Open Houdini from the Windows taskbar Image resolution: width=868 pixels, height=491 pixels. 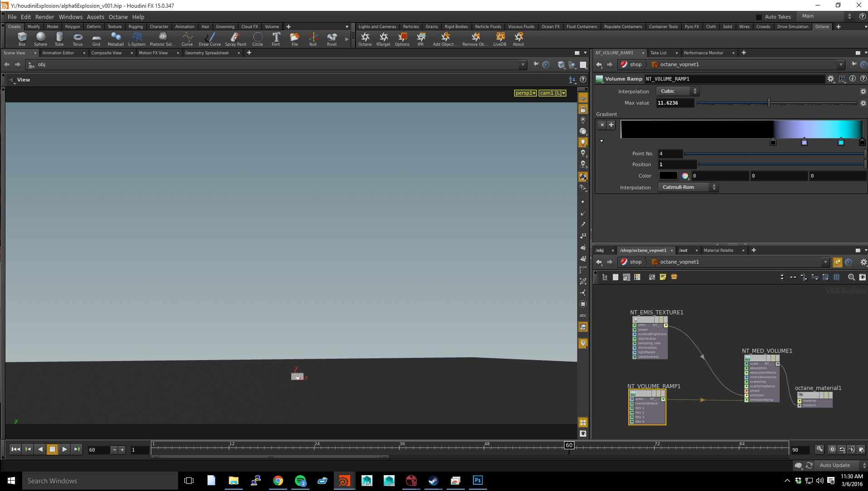coord(344,481)
